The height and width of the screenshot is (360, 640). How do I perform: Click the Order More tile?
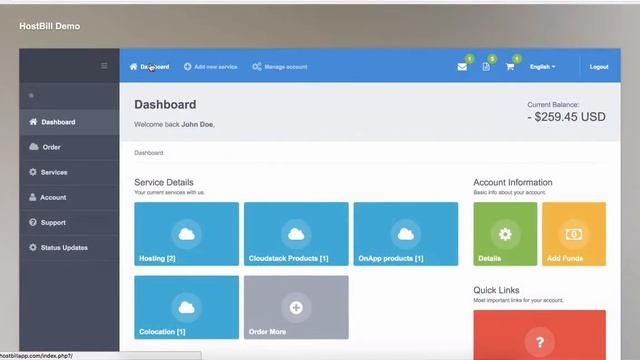click(x=296, y=307)
